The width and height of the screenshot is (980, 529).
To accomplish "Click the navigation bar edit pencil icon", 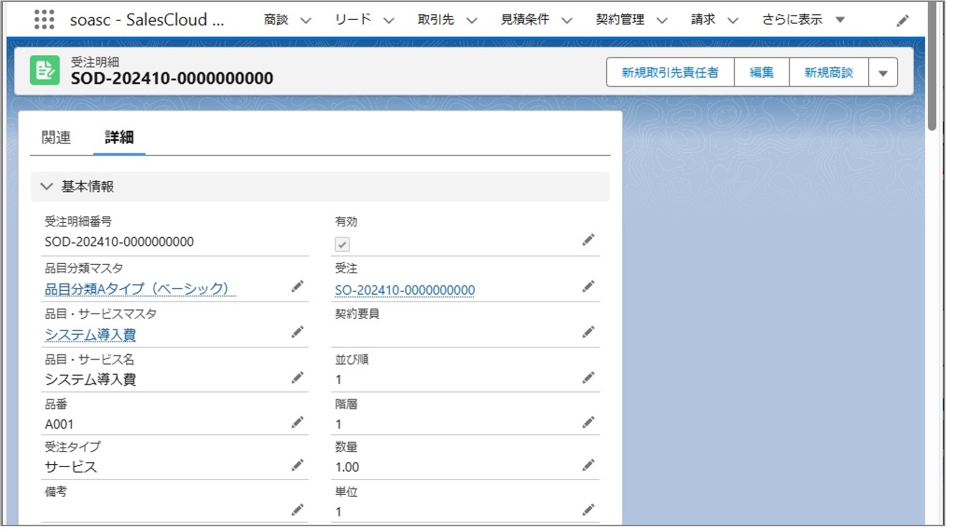I will (902, 21).
